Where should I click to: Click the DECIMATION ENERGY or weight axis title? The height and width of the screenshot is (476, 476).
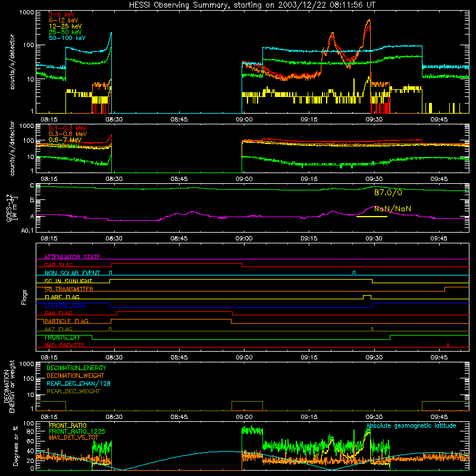click(9, 386)
